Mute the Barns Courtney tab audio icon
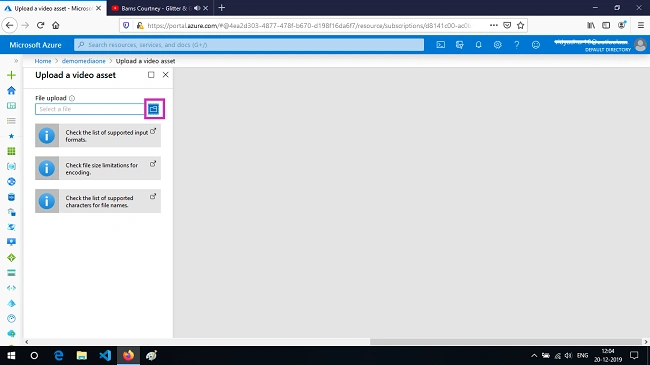The image size is (650, 365). [x=197, y=8]
